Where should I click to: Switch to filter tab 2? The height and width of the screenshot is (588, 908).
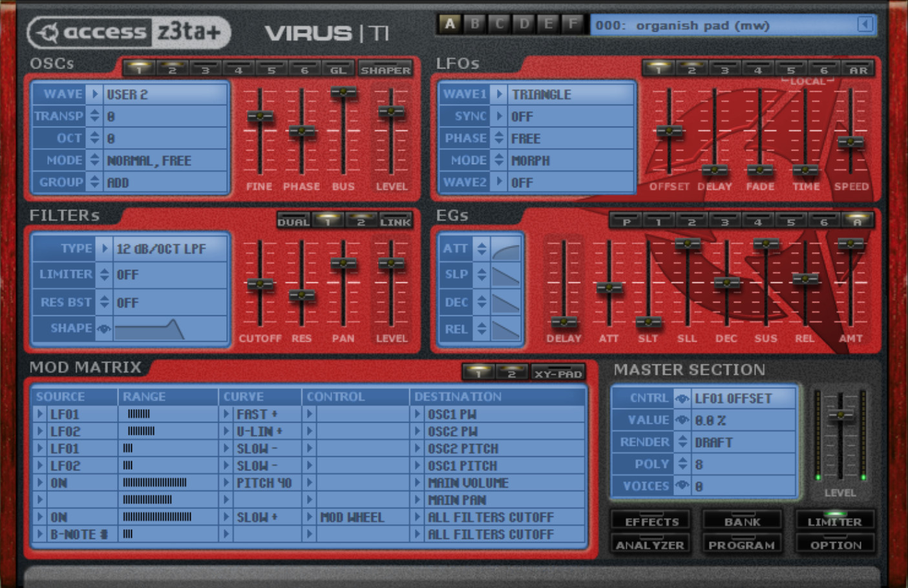361,222
